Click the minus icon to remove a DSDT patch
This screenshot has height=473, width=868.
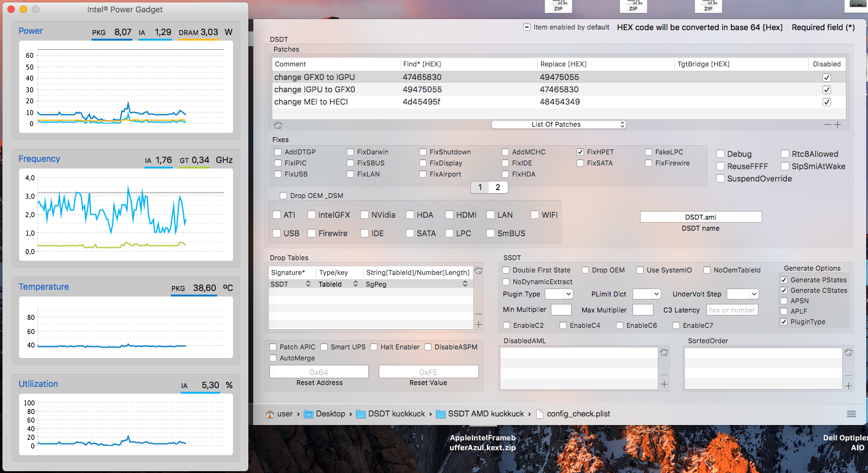point(827,124)
